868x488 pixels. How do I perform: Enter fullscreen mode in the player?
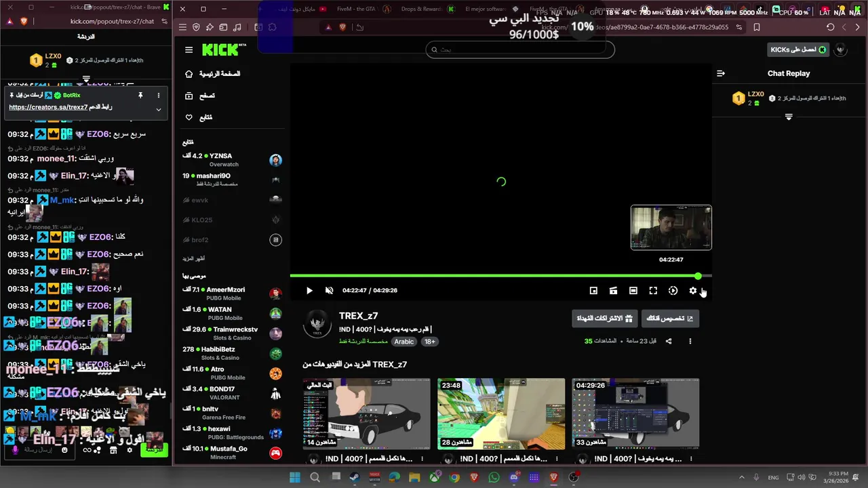click(x=653, y=290)
